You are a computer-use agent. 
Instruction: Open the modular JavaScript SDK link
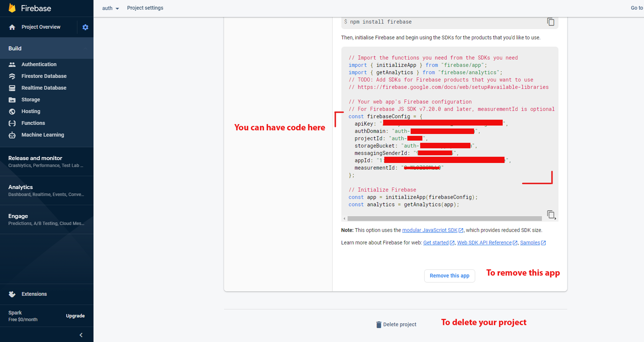tap(430, 230)
